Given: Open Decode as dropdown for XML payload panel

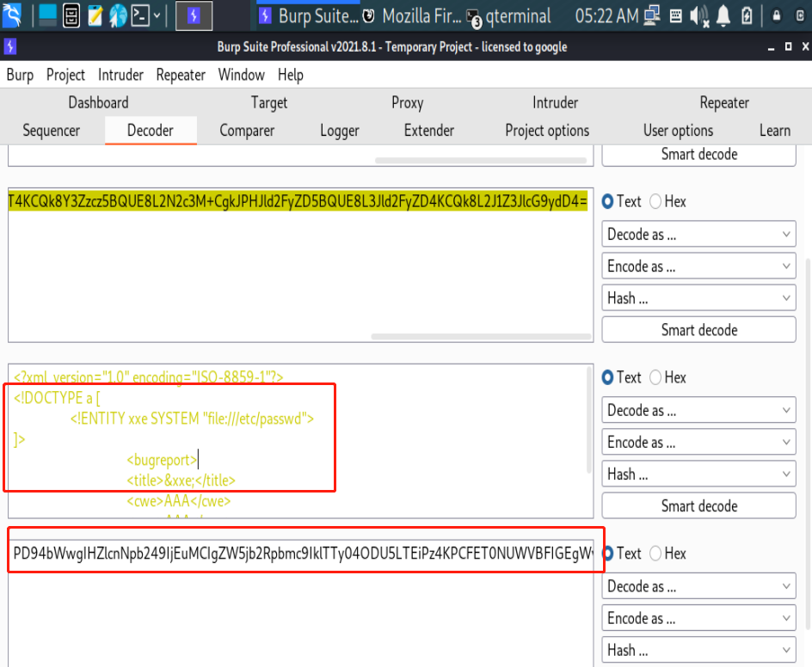Looking at the screenshot, I should coord(698,410).
